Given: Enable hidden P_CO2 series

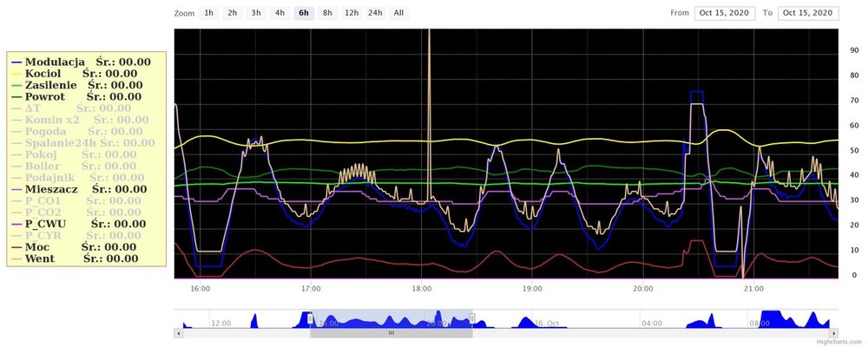Looking at the screenshot, I should [76, 213].
